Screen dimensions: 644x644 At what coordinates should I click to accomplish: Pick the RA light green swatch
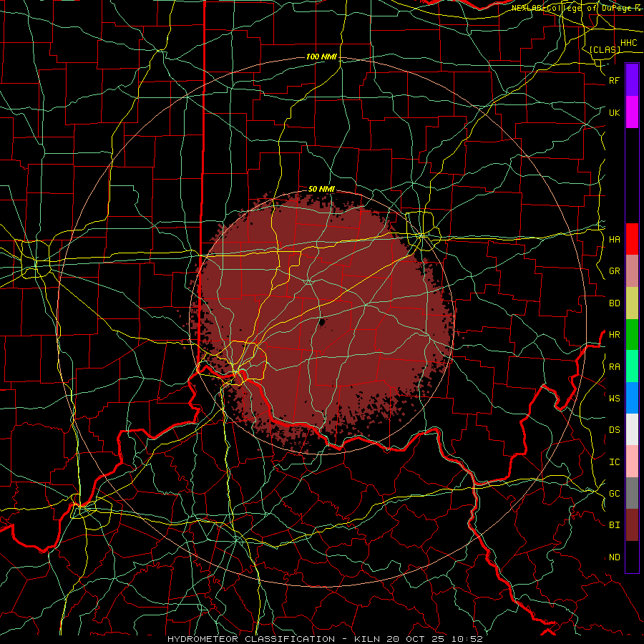point(632,366)
